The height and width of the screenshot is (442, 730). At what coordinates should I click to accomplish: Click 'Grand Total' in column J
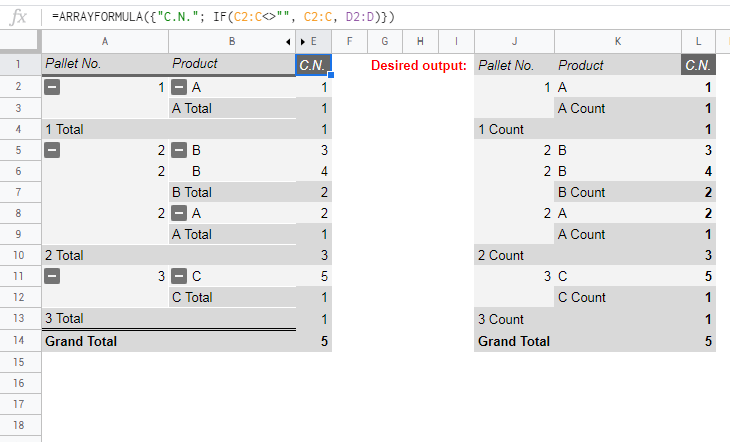514,341
